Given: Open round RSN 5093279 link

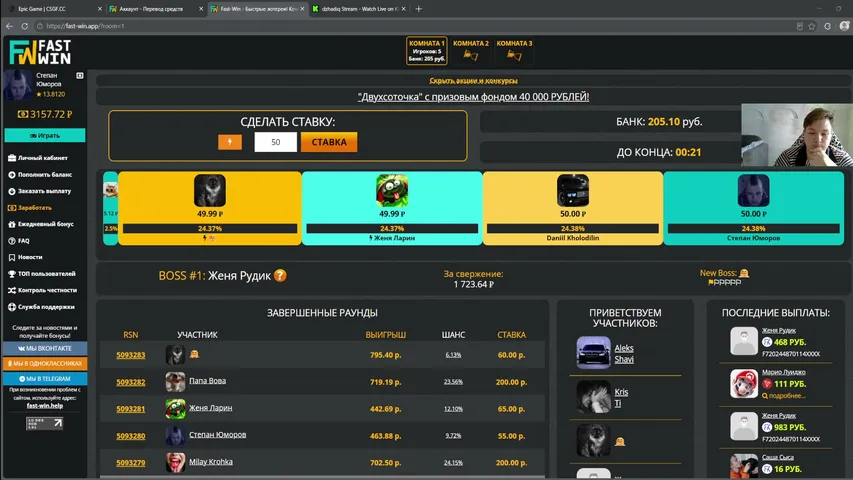Looking at the screenshot, I should point(131,463).
